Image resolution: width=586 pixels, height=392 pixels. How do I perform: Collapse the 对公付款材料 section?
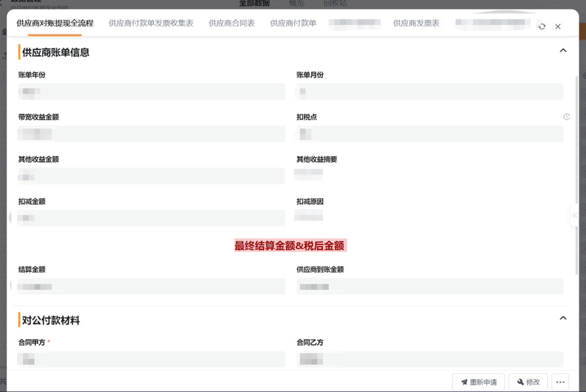[x=563, y=318]
